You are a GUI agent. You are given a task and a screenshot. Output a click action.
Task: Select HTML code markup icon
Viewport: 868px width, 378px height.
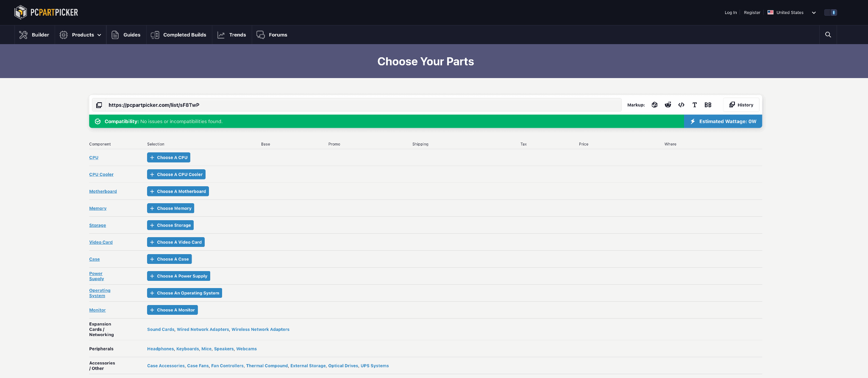(x=681, y=105)
